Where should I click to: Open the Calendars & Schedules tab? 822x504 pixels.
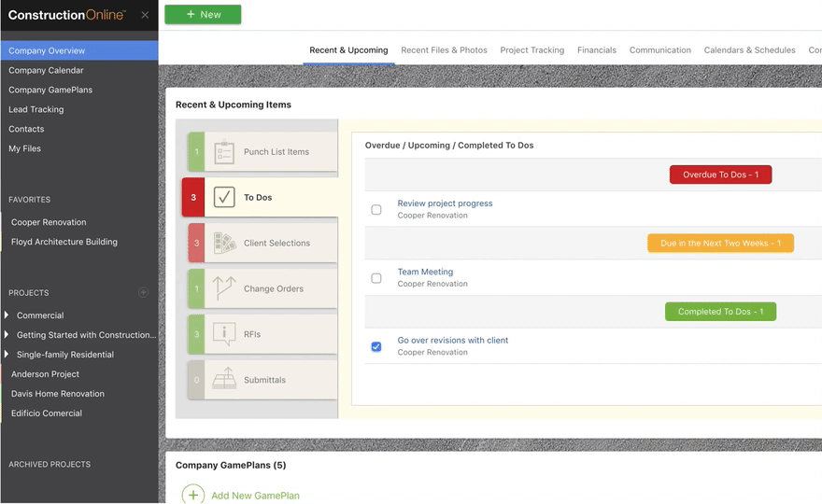749,50
